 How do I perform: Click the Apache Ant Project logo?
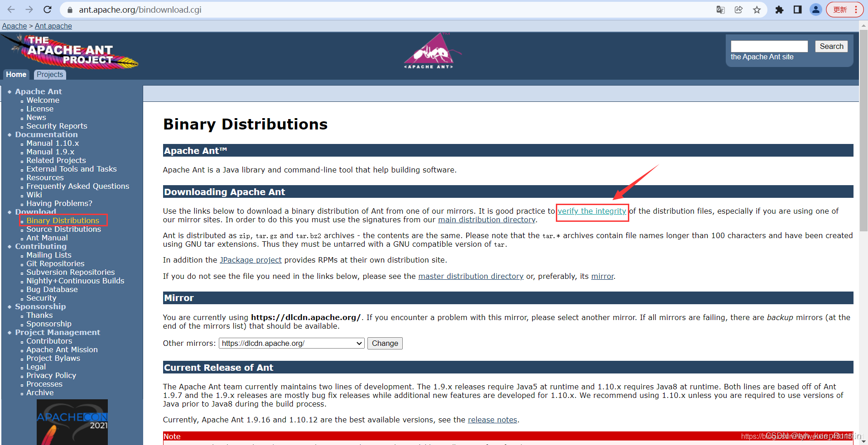70,51
